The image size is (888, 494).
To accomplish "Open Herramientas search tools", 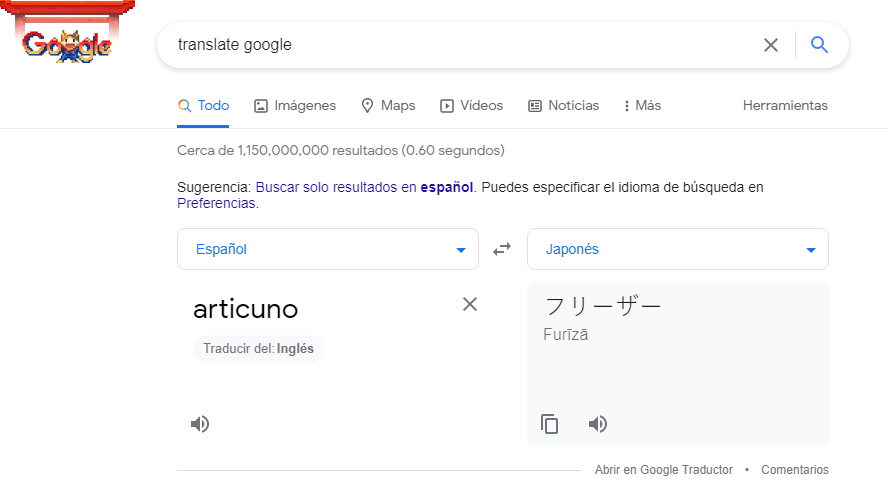I will point(785,106).
